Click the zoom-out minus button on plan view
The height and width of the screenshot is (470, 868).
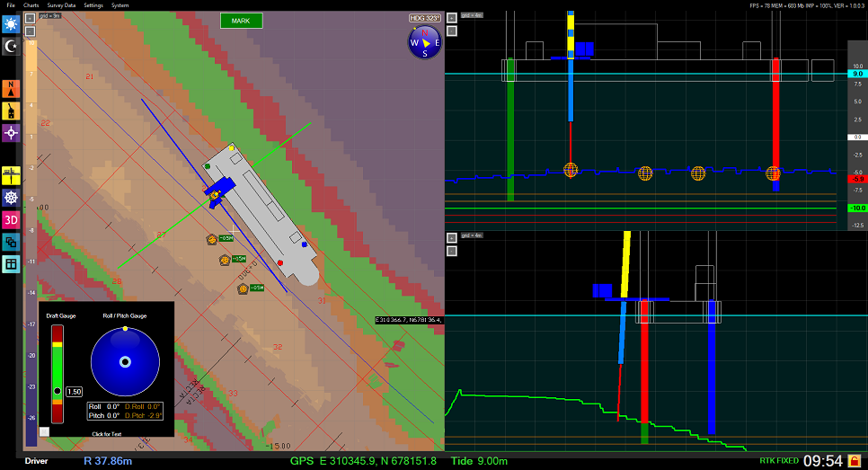coord(31,31)
